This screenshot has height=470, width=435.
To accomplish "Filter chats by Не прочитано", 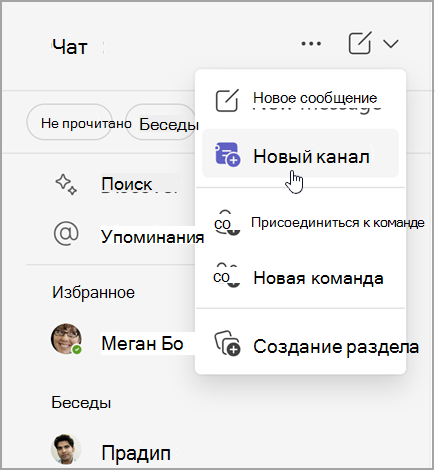I will 69,122.
